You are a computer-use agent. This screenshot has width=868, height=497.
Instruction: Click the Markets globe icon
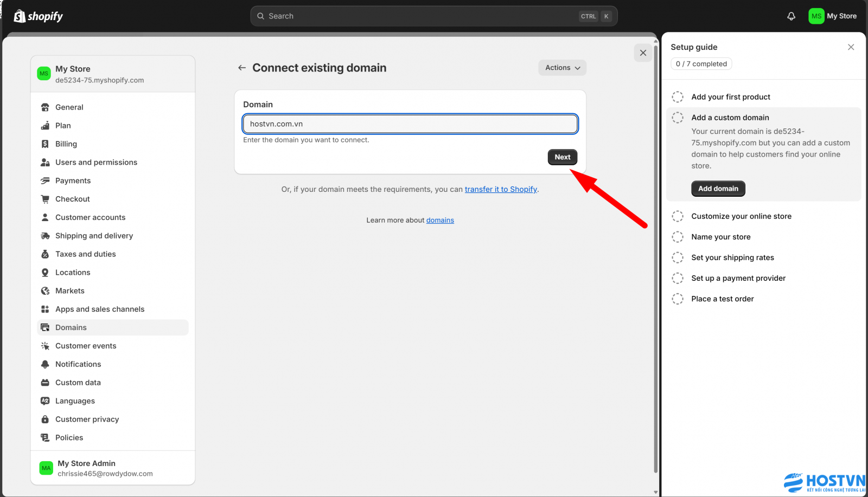[x=45, y=291]
